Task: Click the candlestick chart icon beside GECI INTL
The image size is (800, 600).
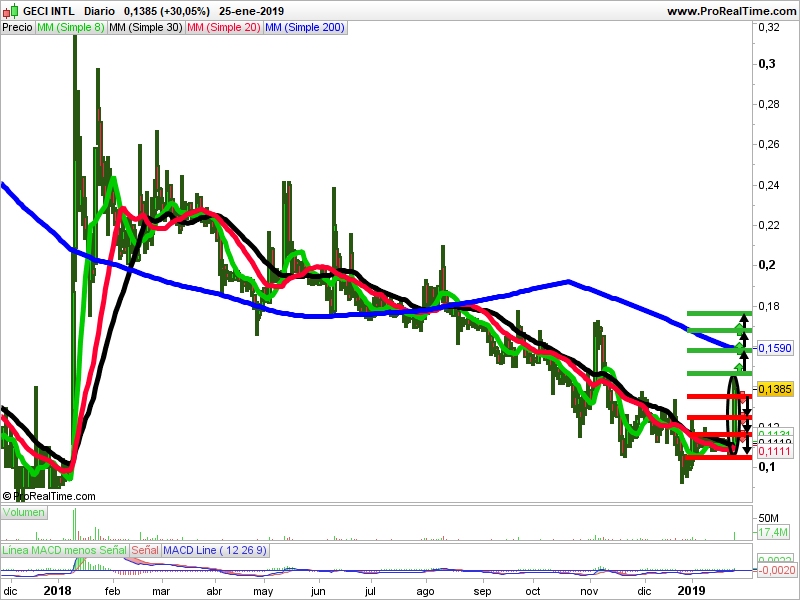Action: (9, 11)
